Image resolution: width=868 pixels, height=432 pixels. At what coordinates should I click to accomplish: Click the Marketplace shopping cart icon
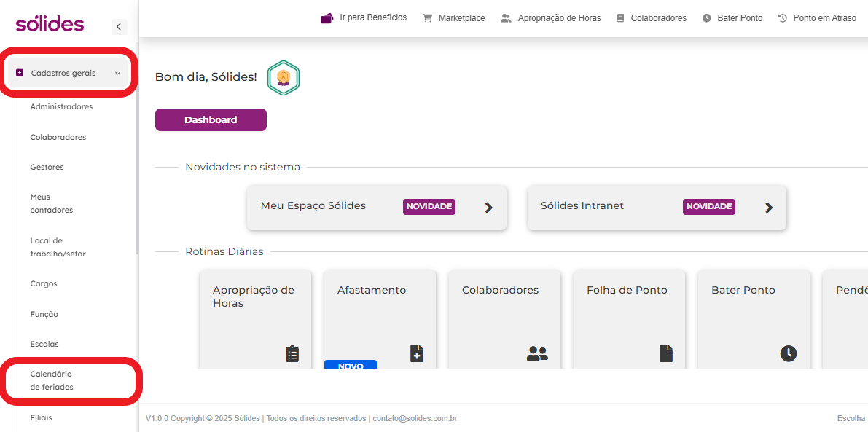427,17
